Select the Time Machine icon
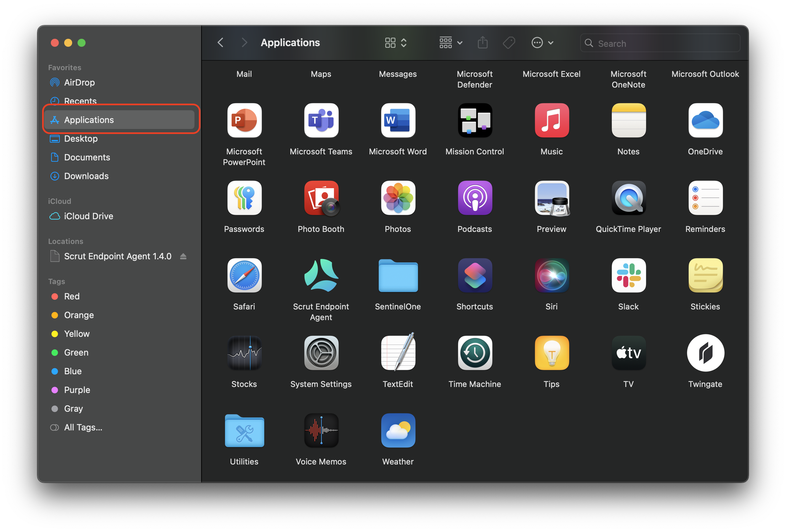 click(475, 353)
